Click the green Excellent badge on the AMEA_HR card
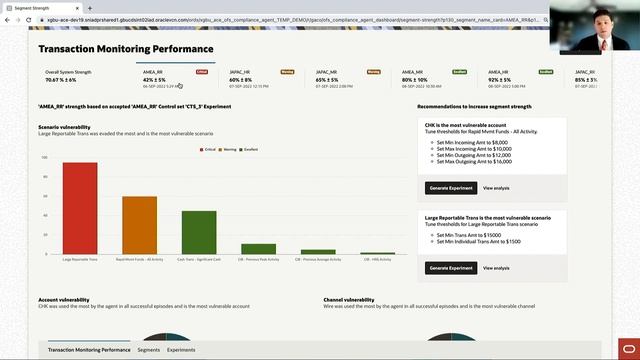640x360 pixels. [546, 72]
